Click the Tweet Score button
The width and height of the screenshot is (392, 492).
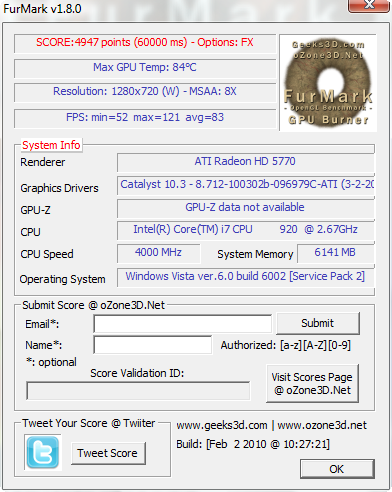coord(108,453)
